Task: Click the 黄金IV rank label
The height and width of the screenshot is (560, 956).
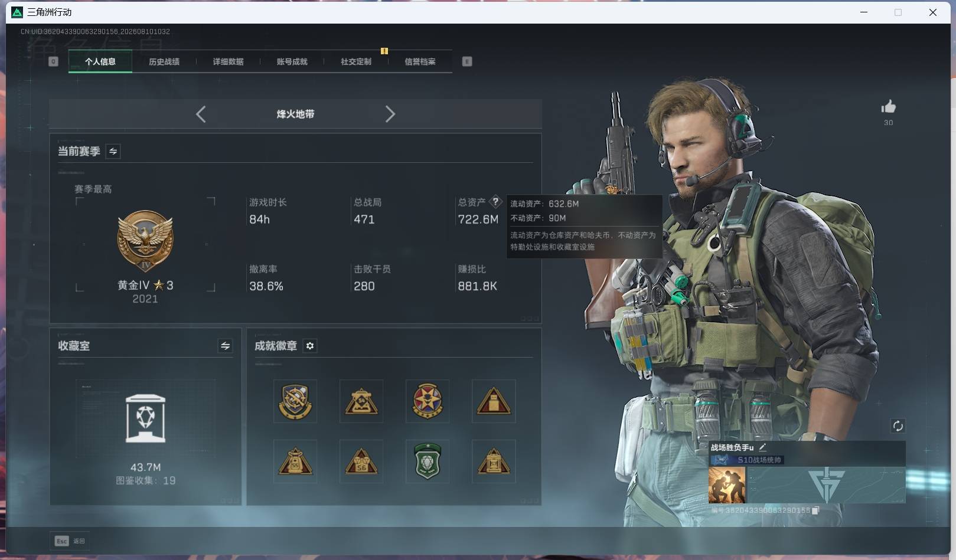Action: [x=145, y=285]
